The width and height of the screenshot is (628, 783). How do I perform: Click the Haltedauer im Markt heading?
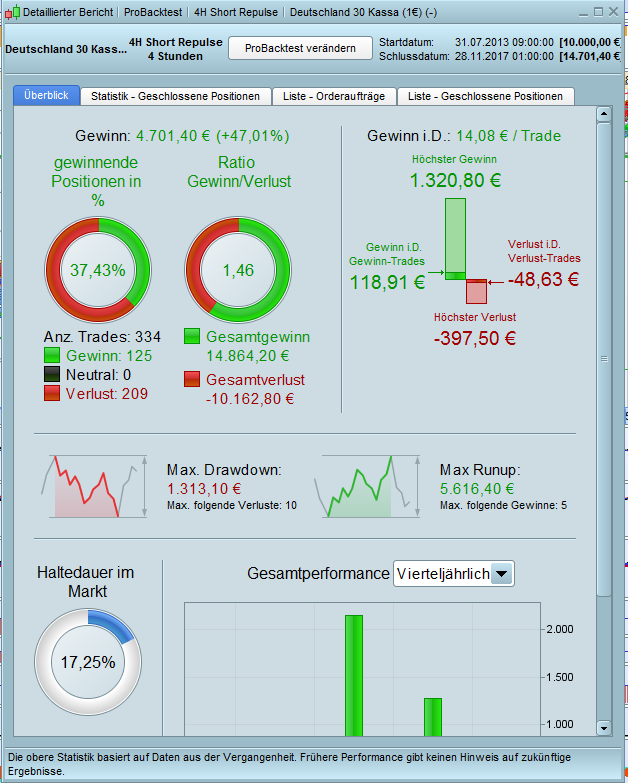86,582
